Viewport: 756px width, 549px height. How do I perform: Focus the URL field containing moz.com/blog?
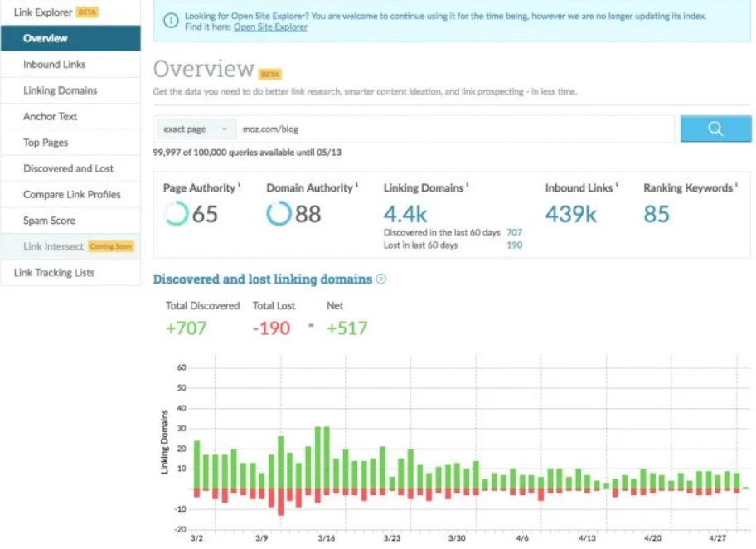tap(456, 129)
